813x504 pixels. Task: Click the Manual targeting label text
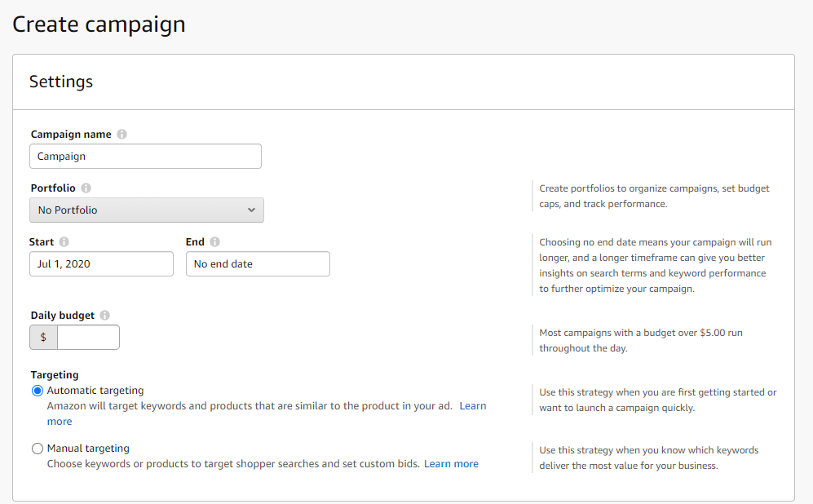point(88,449)
